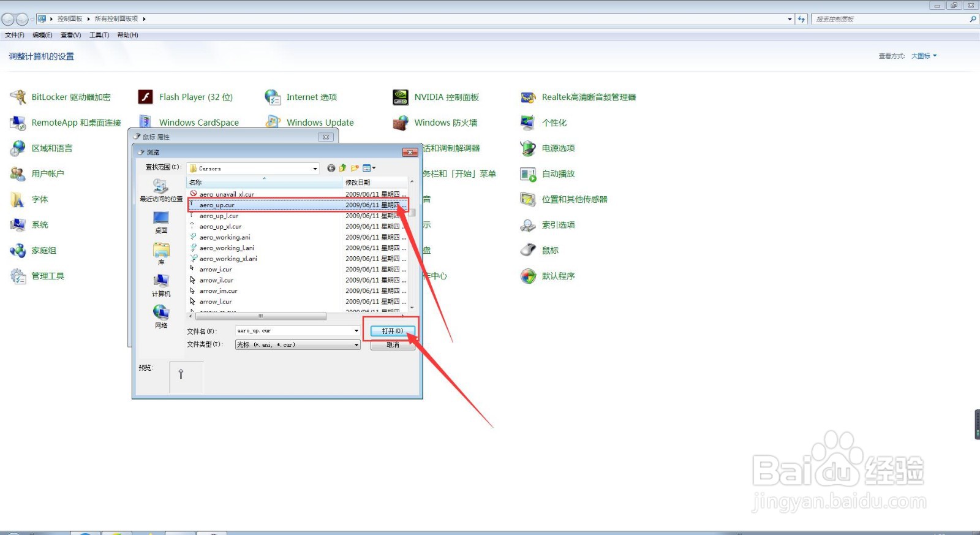Open 字体 control panel item
980x535 pixels.
29,199
